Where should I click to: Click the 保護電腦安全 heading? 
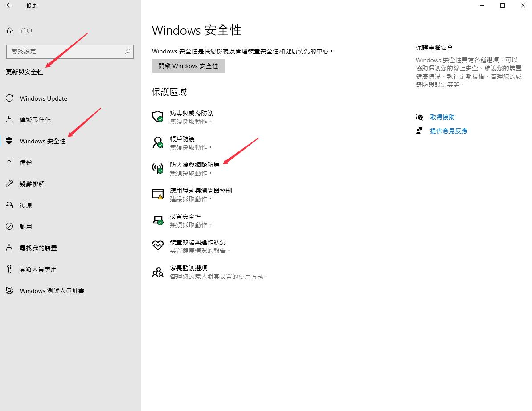click(x=434, y=48)
